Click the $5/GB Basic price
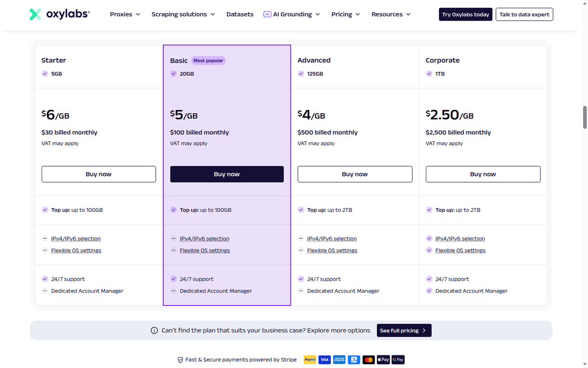The image size is (588, 368). click(184, 115)
